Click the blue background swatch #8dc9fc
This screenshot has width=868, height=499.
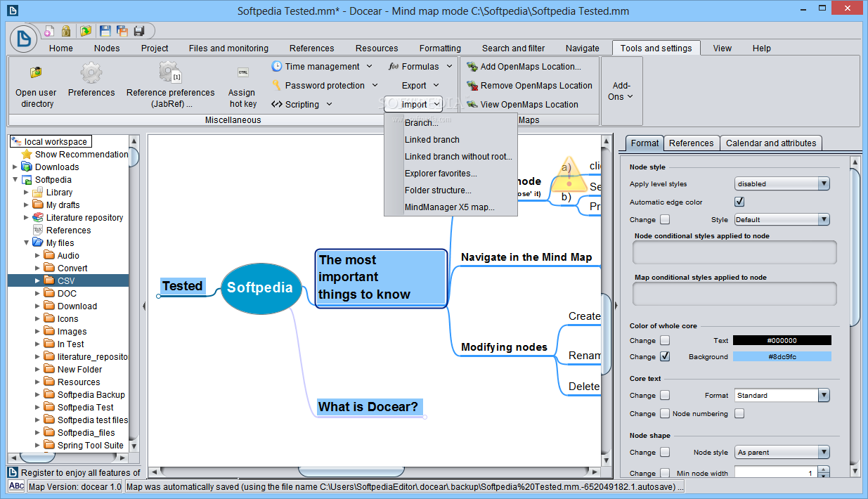(782, 356)
